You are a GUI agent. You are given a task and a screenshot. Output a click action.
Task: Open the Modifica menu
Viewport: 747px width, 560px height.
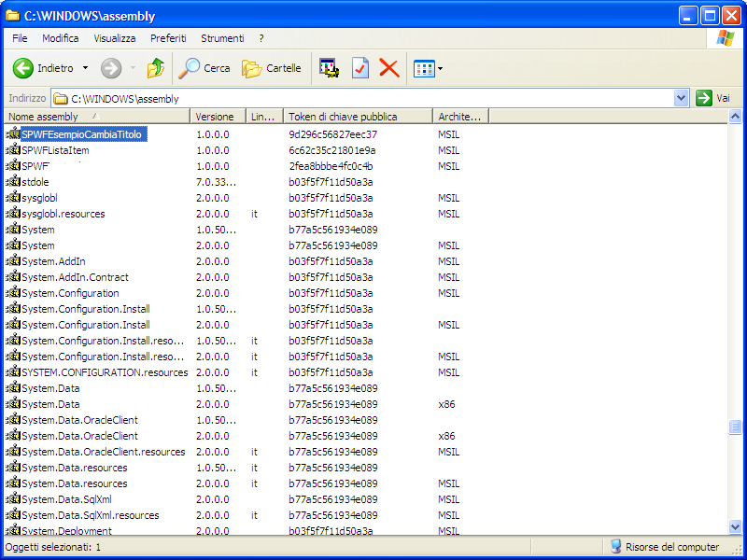coord(61,38)
